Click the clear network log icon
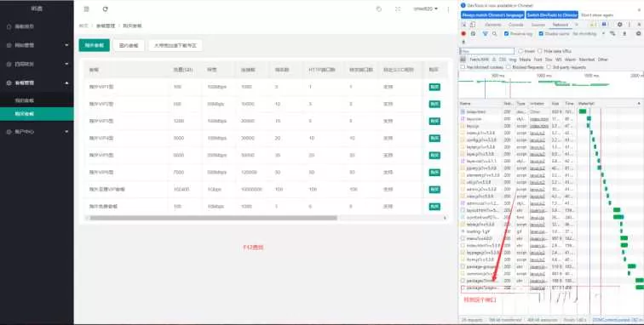 (x=473, y=34)
